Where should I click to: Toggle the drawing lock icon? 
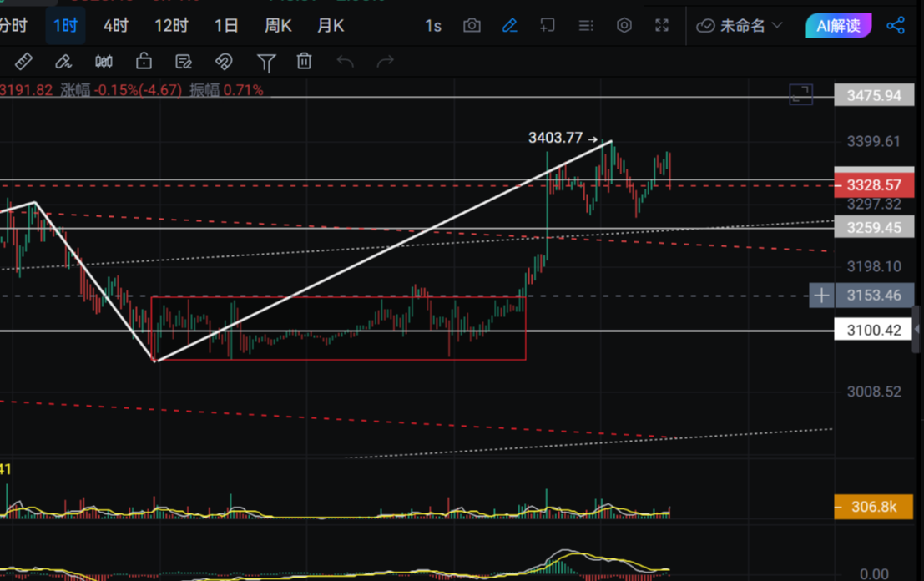click(144, 61)
